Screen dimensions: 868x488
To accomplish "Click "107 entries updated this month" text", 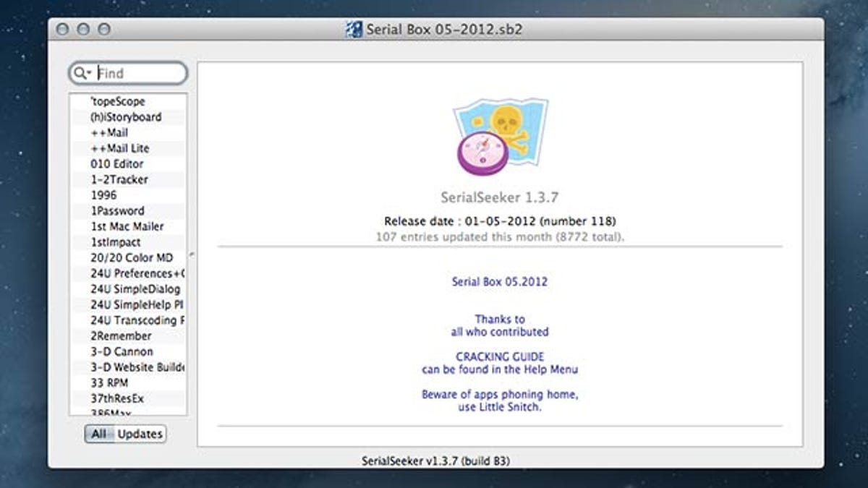I will pyautogui.click(x=499, y=236).
